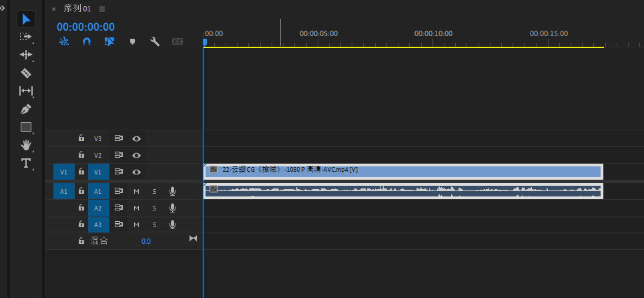Screen dimensions: 644x298
Task: Activate the Slip tool
Action: point(26,91)
